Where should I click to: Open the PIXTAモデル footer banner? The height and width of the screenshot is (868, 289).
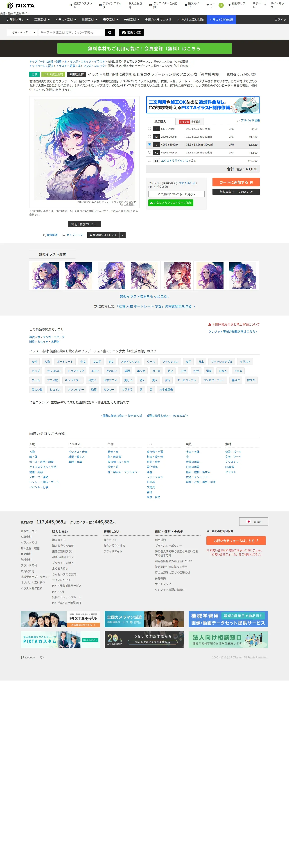[60, 619]
